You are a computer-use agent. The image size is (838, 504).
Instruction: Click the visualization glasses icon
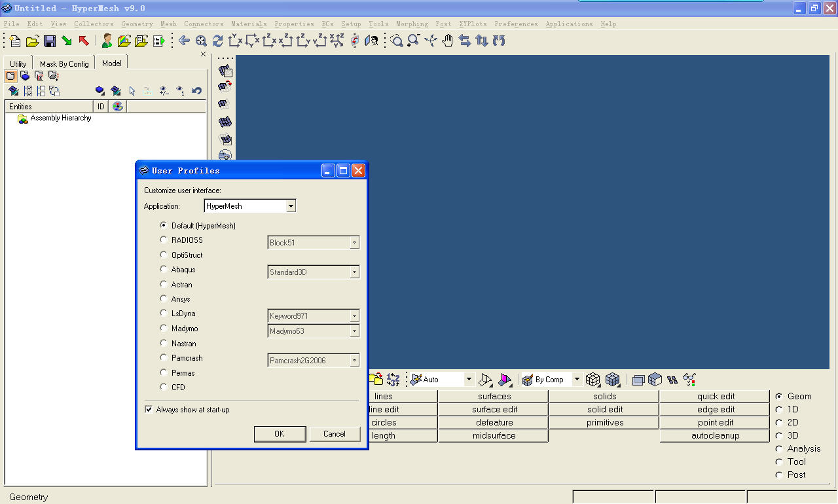(689, 379)
